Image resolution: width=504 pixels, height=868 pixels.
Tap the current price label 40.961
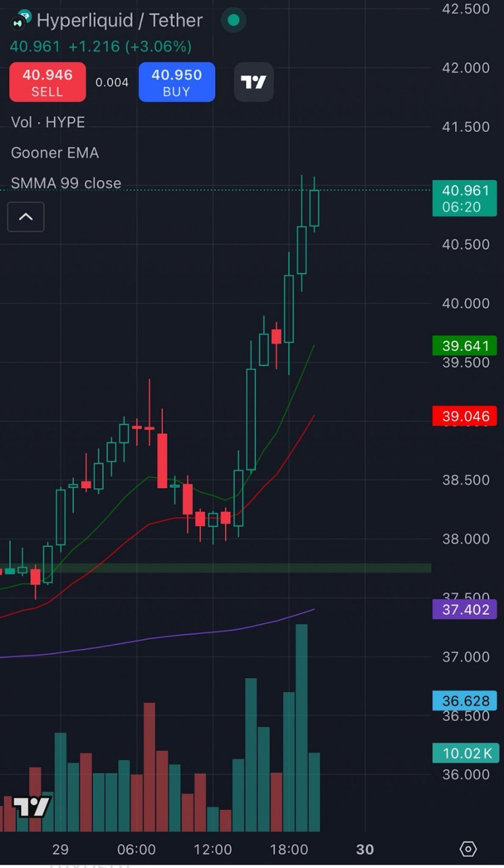pos(466,190)
